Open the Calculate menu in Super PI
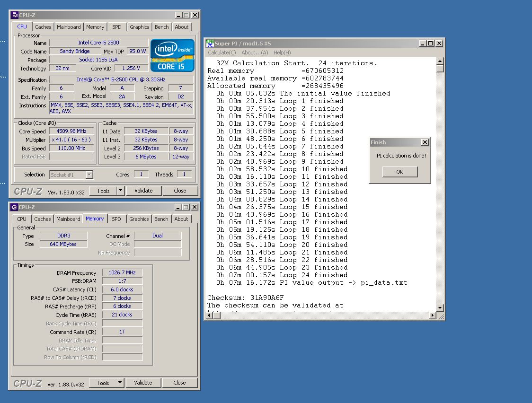 [x=222, y=53]
